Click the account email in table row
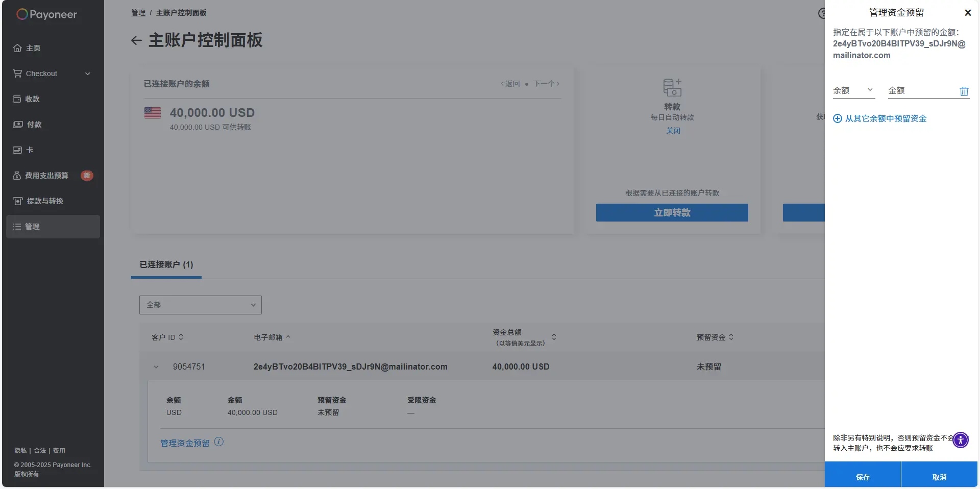980x489 pixels. point(350,367)
